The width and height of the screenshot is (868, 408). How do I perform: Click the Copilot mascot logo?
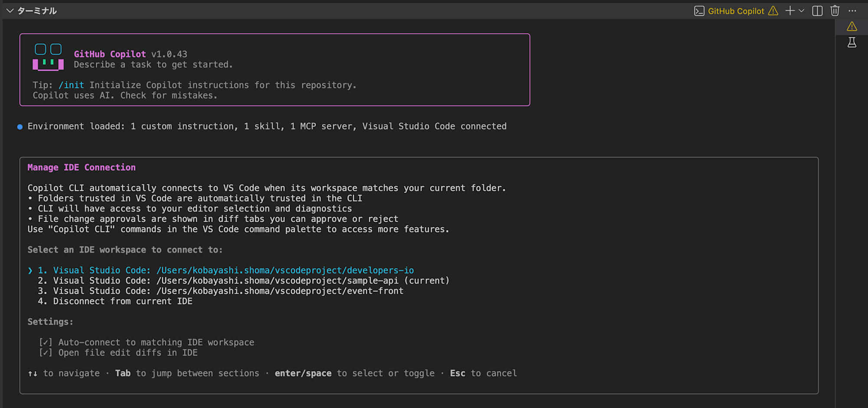[x=48, y=57]
